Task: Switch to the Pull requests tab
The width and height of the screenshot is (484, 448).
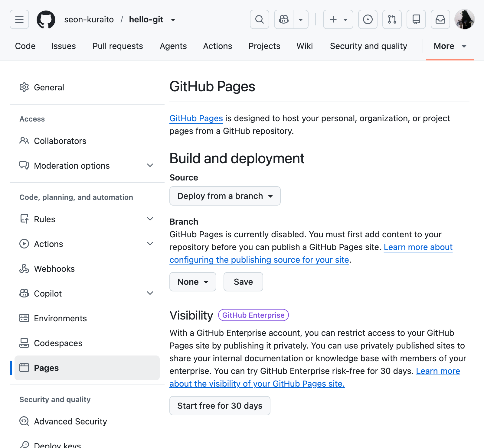Action: tap(118, 46)
